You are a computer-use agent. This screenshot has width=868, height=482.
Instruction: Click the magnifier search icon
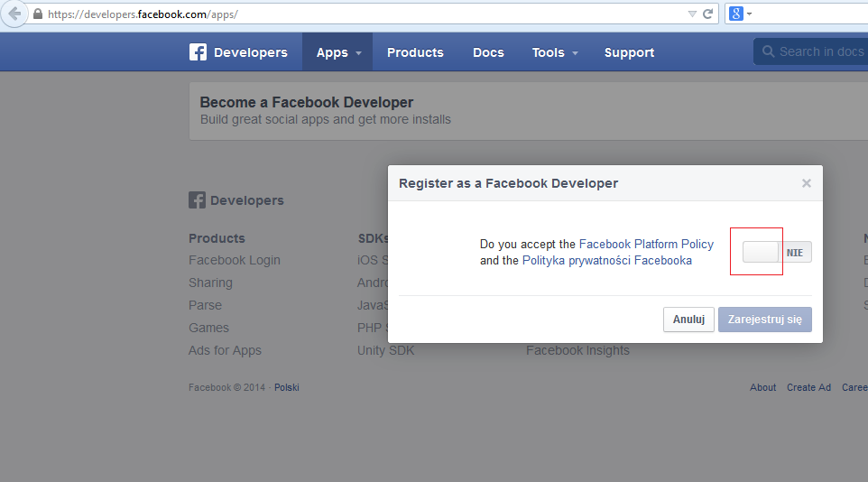click(768, 51)
